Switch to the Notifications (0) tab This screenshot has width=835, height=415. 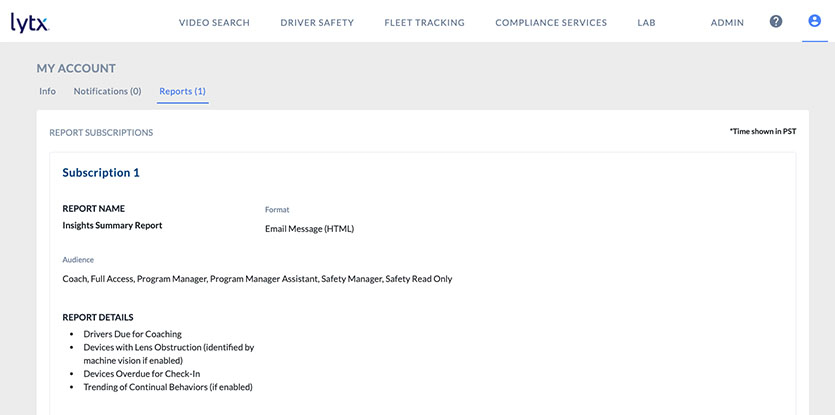coord(107,91)
